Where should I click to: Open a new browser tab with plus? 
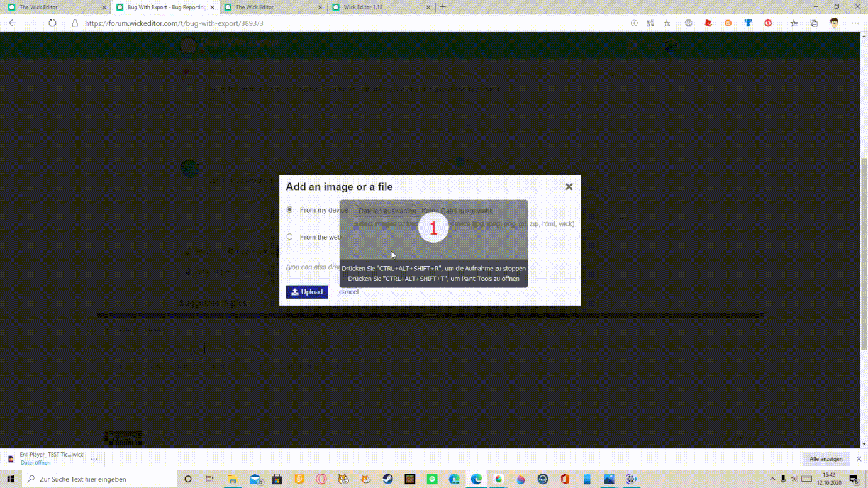click(443, 7)
